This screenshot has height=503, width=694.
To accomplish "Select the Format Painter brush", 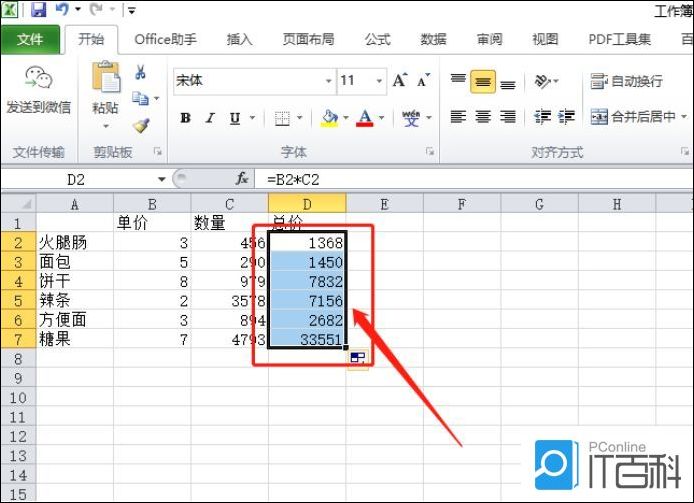I will point(141,126).
